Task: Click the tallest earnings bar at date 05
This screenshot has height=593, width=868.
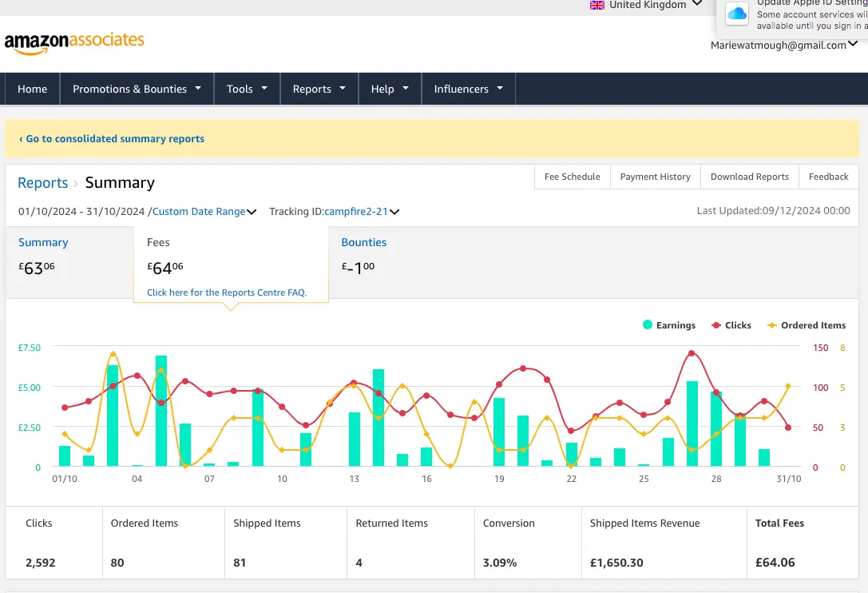Action: [161, 411]
